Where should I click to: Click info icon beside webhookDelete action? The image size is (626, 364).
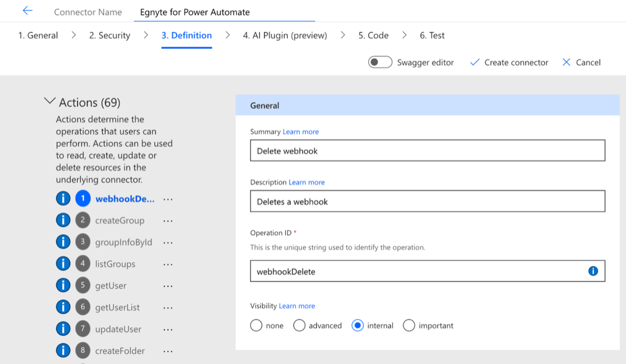coord(63,199)
